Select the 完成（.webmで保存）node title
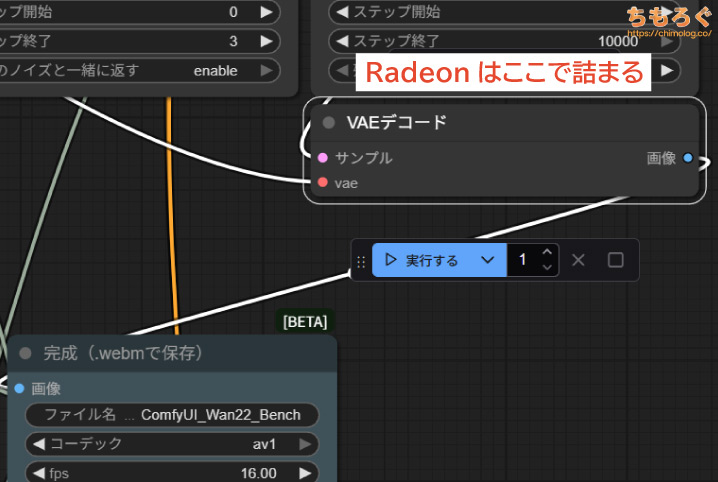718x482 pixels. pyautogui.click(x=123, y=353)
